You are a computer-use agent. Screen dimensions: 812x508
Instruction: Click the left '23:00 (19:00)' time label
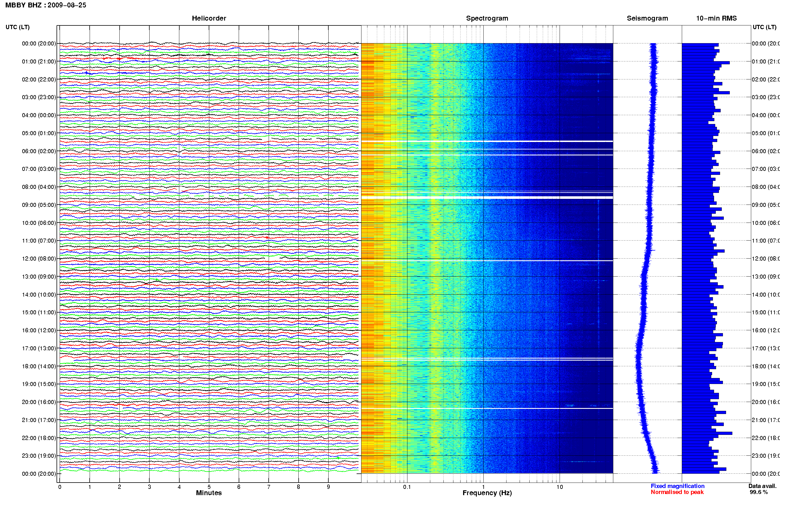coord(39,456)
